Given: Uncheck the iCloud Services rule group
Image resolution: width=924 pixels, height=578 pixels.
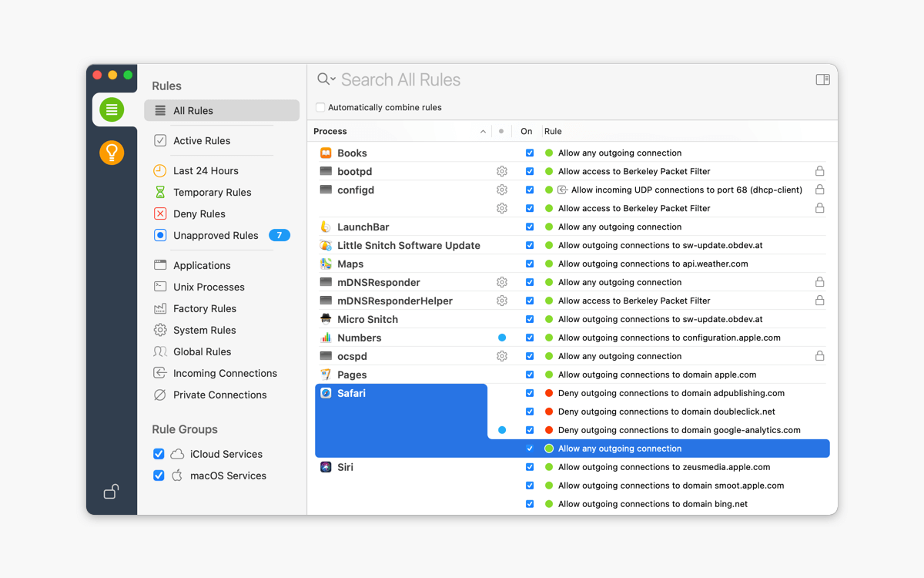Looking at the screenshot, I should 159,454.
